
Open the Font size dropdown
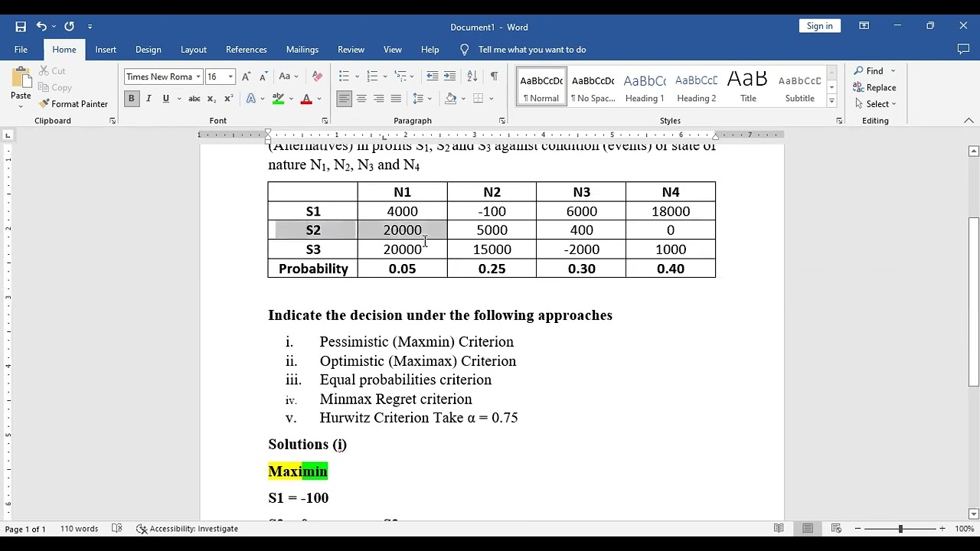(x=230, y=77)
